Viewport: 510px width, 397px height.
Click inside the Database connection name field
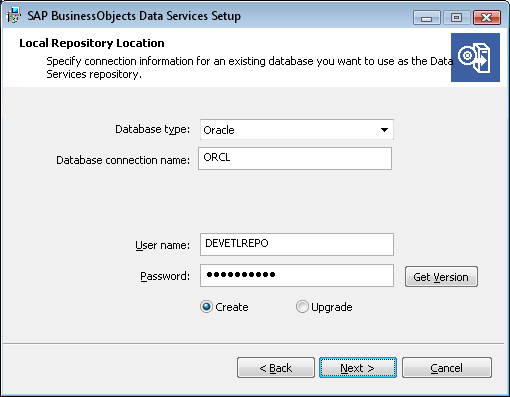[295, 158]
